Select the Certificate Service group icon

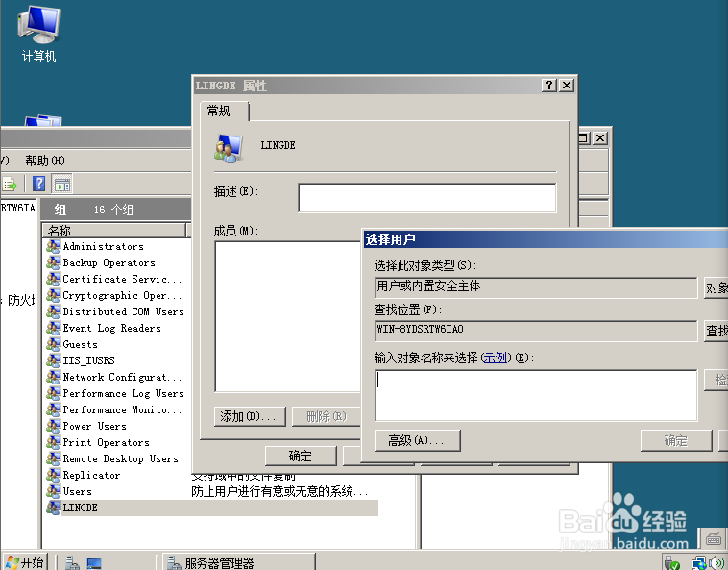point(54,279)
